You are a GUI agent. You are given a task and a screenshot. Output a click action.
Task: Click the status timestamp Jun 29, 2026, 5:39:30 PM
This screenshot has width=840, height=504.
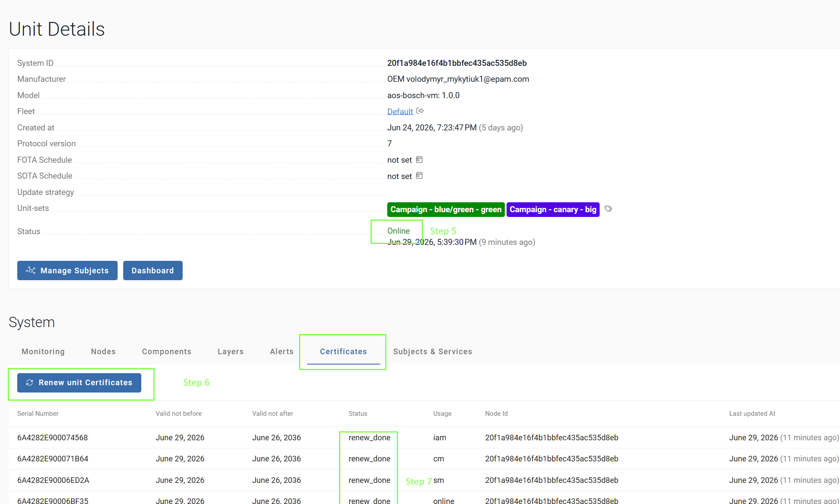tap(432, 242)
